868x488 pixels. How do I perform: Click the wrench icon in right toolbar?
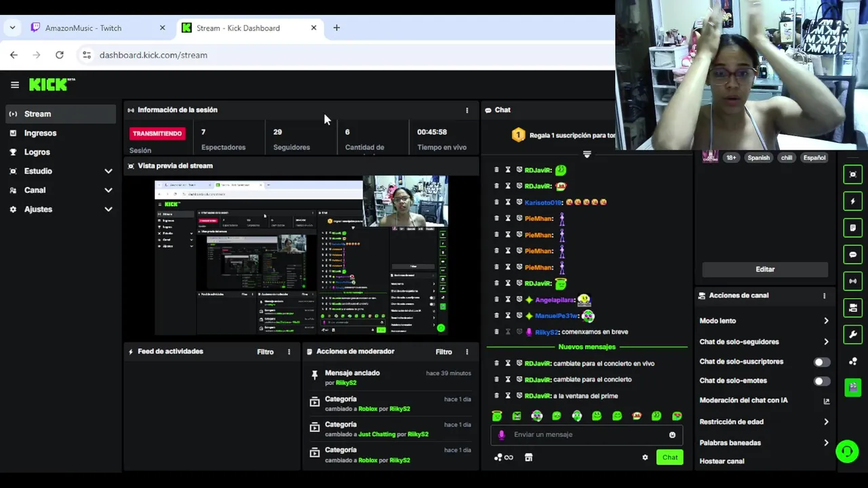tap(853, 334)
